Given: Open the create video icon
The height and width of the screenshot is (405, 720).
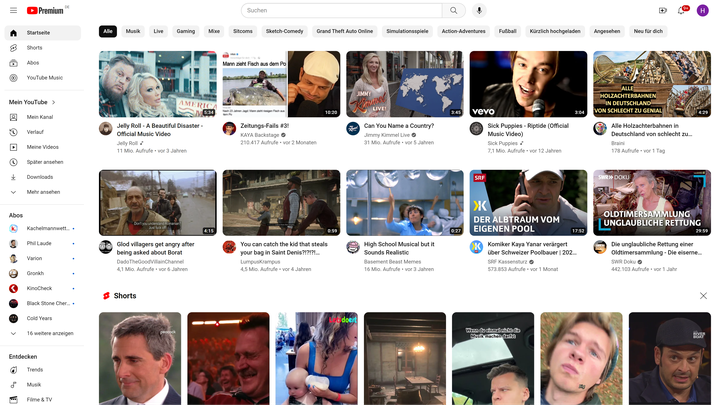Looking at the screenshot, I should pos(663,10).
